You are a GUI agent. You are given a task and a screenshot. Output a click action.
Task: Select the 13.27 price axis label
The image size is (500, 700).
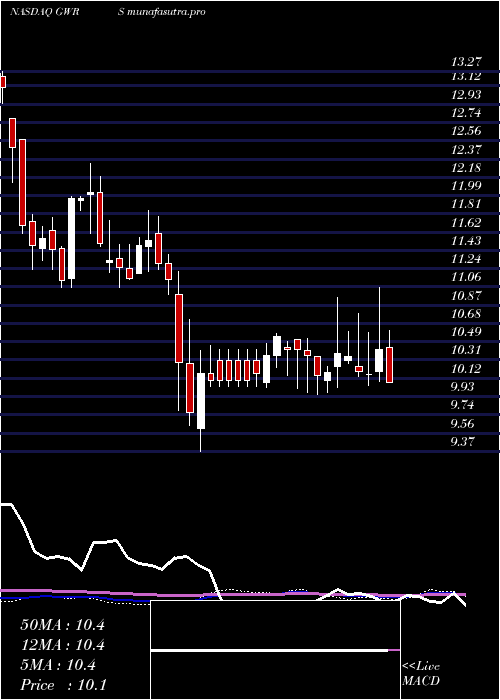tap(466, 62)
